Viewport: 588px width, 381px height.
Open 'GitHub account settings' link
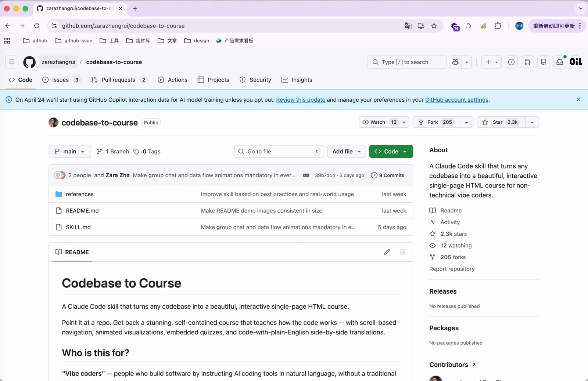point(457,100)
